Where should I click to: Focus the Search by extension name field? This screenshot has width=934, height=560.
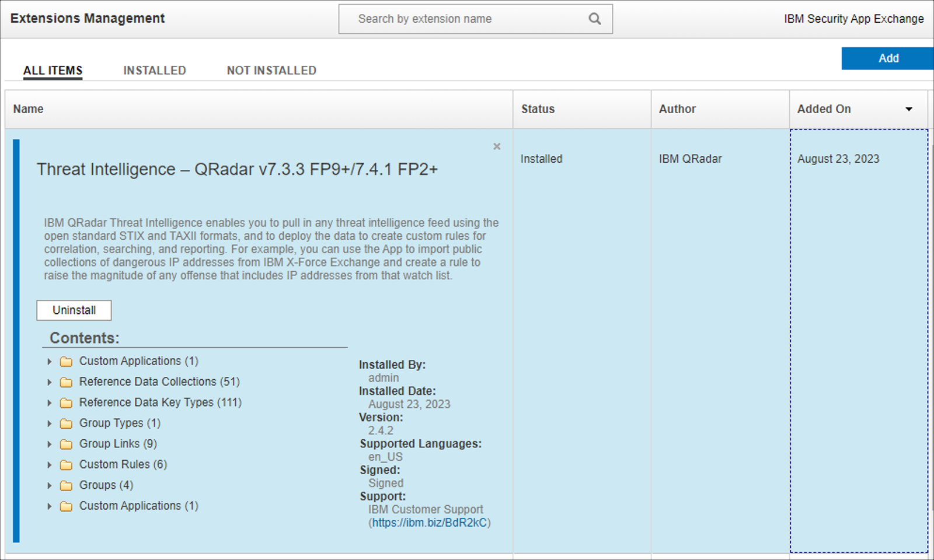[x=475, y=19]
